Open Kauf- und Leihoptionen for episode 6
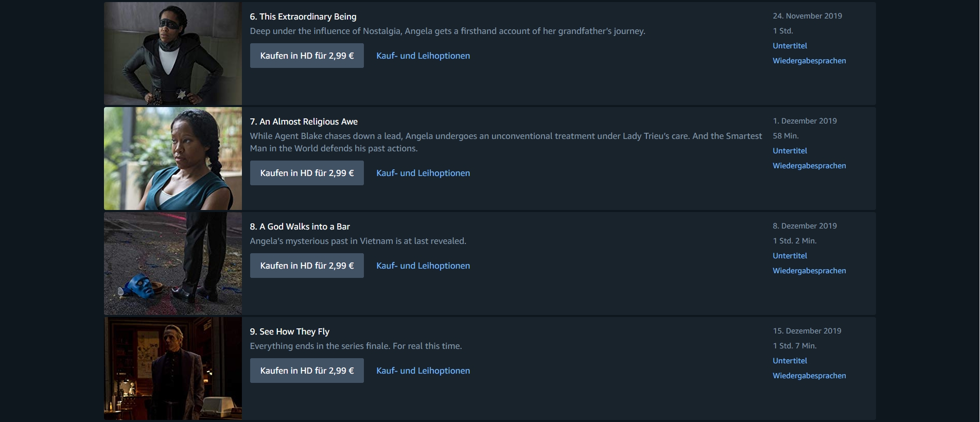 [423, 56]
